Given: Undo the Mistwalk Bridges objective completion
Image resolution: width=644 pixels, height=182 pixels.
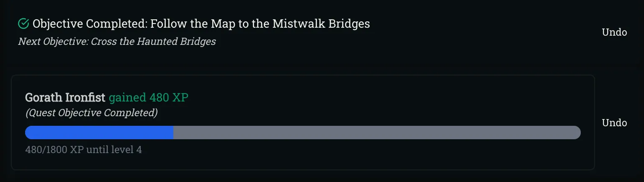Looking at the screenshot, I should point(614,32).
